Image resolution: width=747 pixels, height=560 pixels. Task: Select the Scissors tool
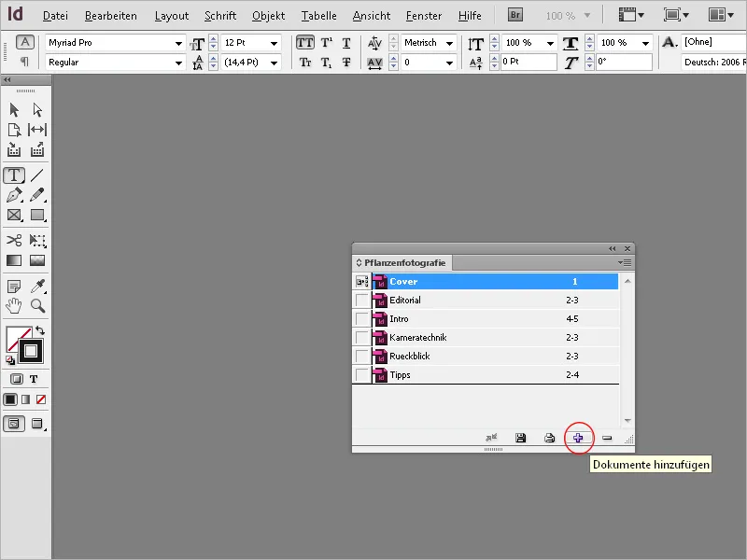tap(14, 240)
